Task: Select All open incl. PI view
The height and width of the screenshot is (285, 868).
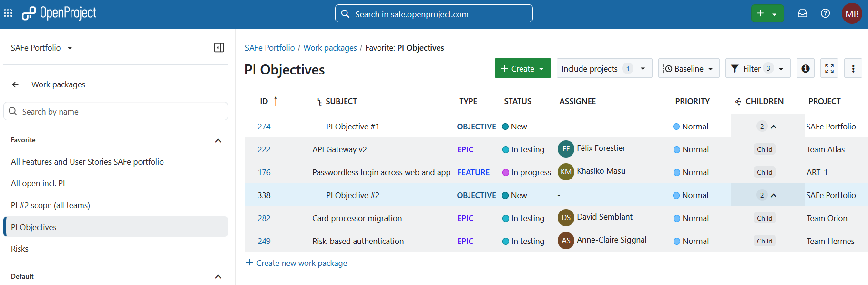Action: pos(38,183)
